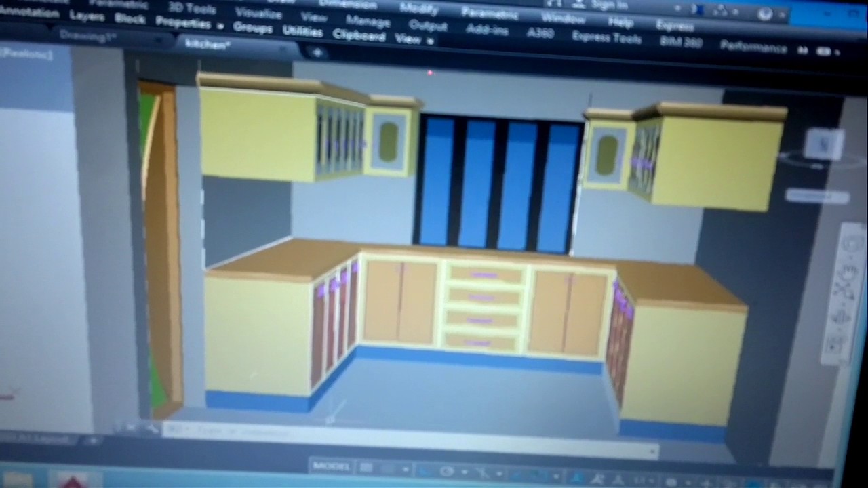Switch to the View ribbon tab

(x=314, y=17)
